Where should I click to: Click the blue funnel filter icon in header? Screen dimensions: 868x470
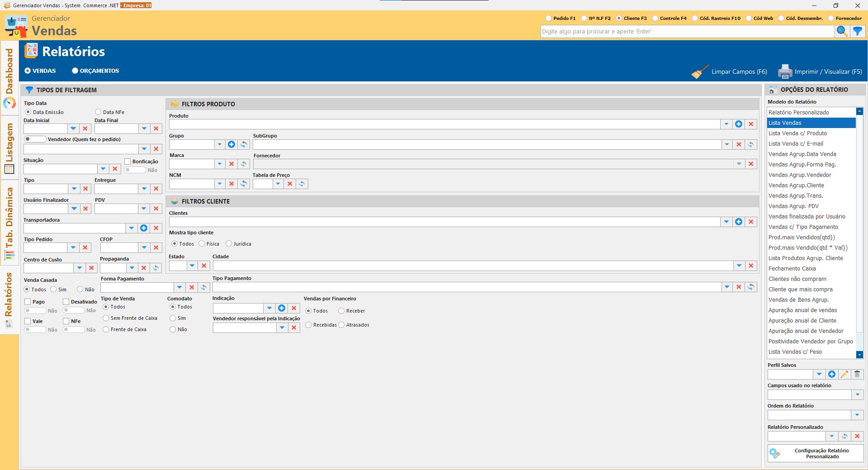click(858, 31)
